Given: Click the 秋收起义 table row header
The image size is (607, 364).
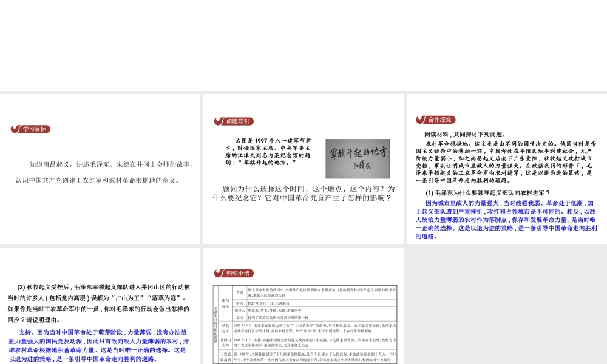Looking at the screenshot, I should [x=225, y=328].
